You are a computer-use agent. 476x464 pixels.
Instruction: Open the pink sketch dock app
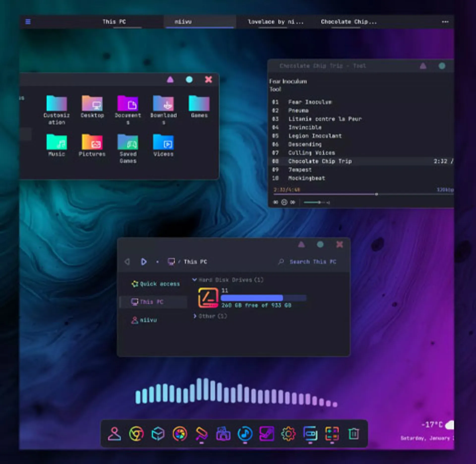click(x=267, y=434)
